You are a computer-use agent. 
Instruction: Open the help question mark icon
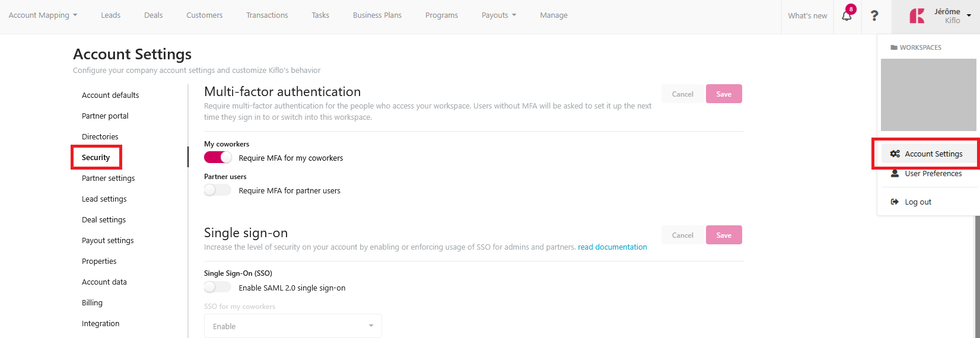coord(874,16)
